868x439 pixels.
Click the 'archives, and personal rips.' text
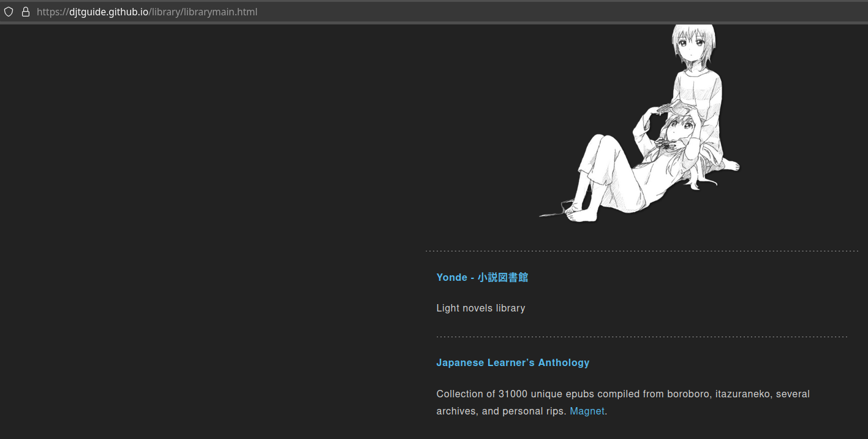(502, 411)
